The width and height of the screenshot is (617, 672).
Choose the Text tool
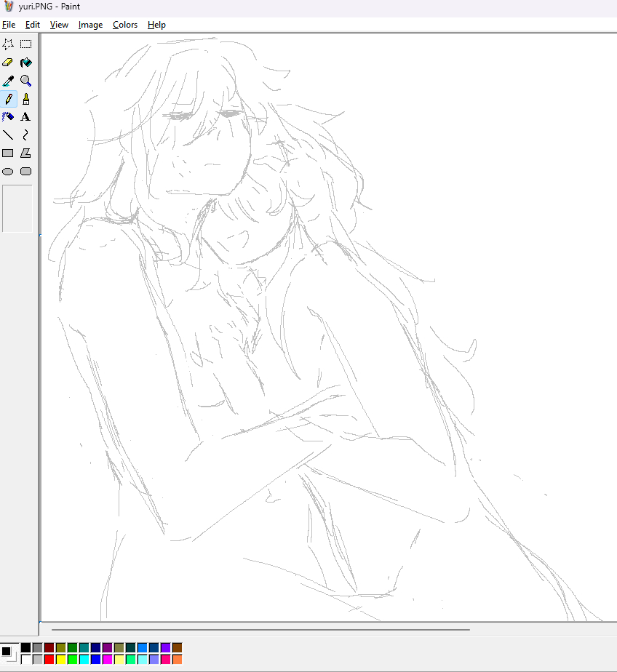click(25, 116)
